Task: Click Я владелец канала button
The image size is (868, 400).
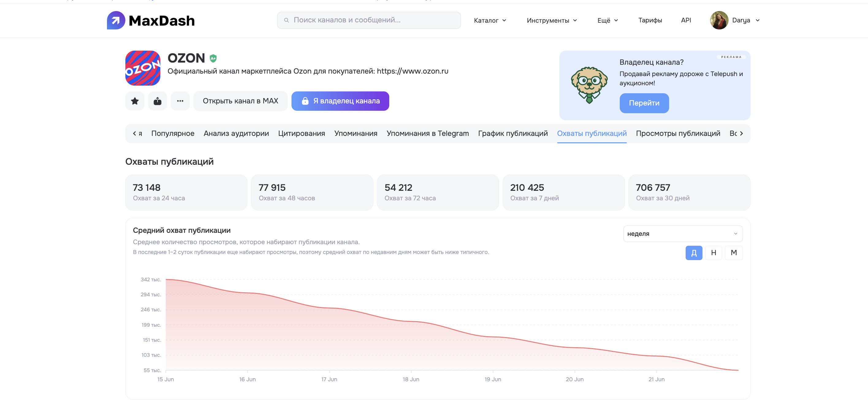Action: click(340, 101)
